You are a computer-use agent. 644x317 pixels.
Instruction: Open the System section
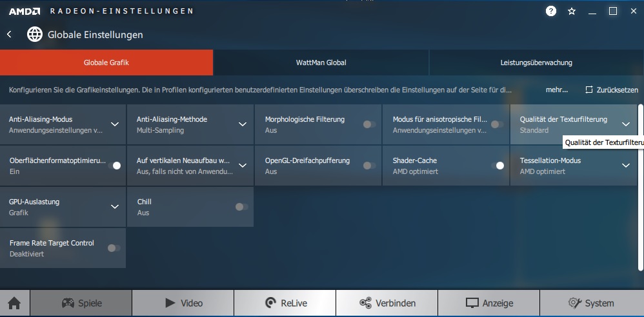pos(592,303)
